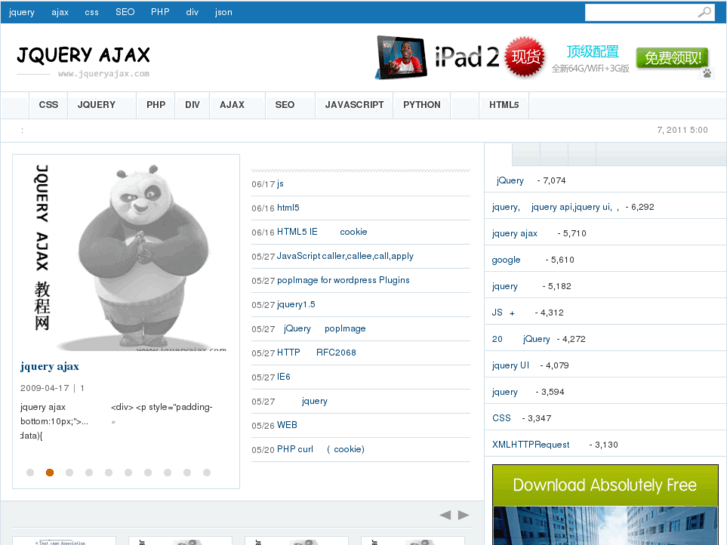The width and height of the screenshot is (727, 545).
Task: Click the ajax tag in top bar
Action: point(60,12)
